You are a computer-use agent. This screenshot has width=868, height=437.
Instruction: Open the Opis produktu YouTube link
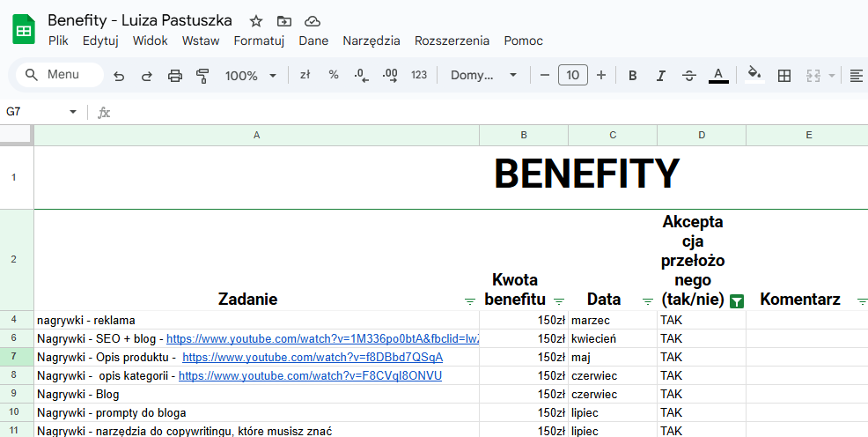click(x=312, y=357)
